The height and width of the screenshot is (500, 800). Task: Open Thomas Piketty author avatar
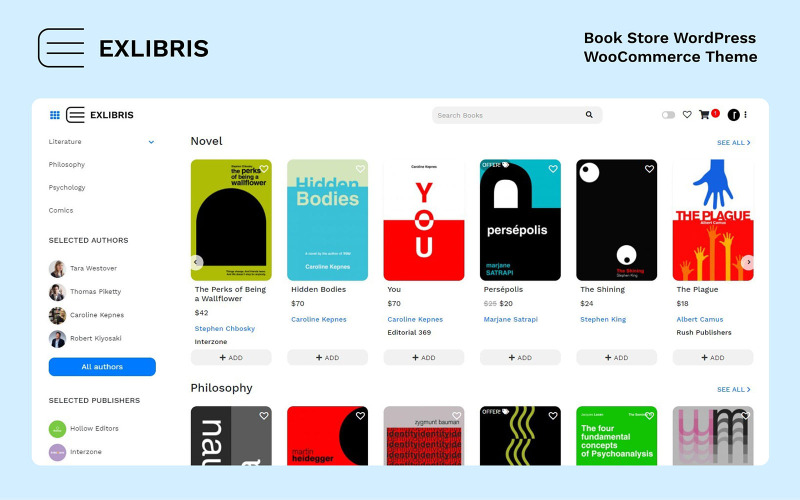point(57,292)
